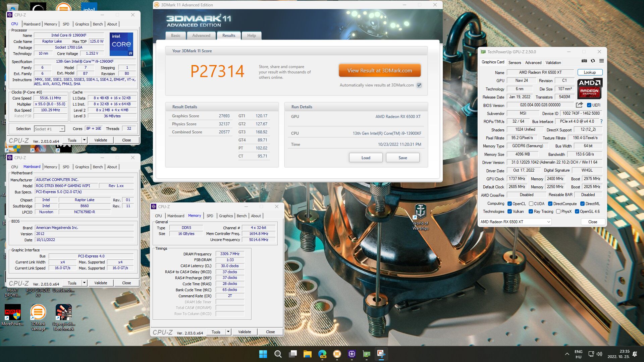The height and width of the screenshot is (362, 644).
Task: Toggle automatically view results at 3DMark.com
Action: click(x=419, y=85)
